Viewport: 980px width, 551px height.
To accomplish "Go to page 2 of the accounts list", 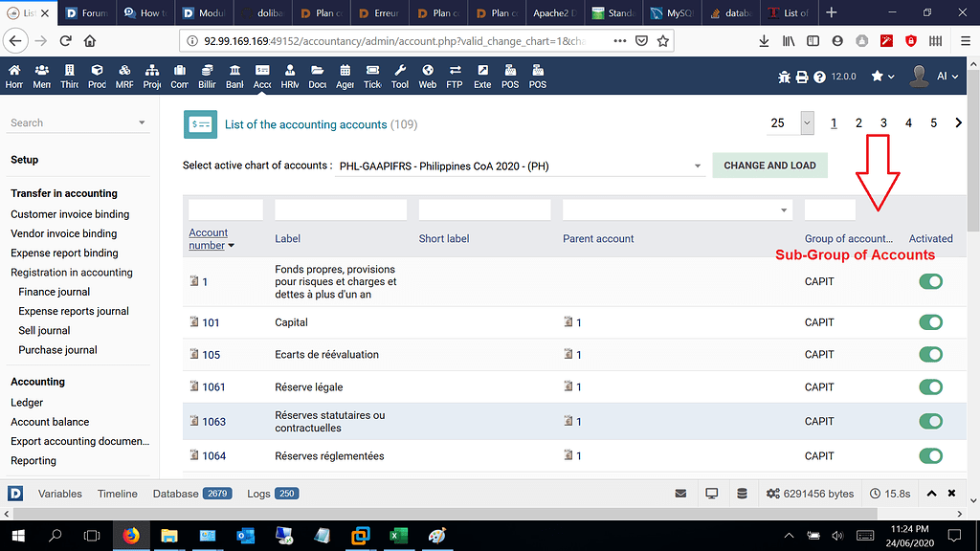I will point(858,122).
